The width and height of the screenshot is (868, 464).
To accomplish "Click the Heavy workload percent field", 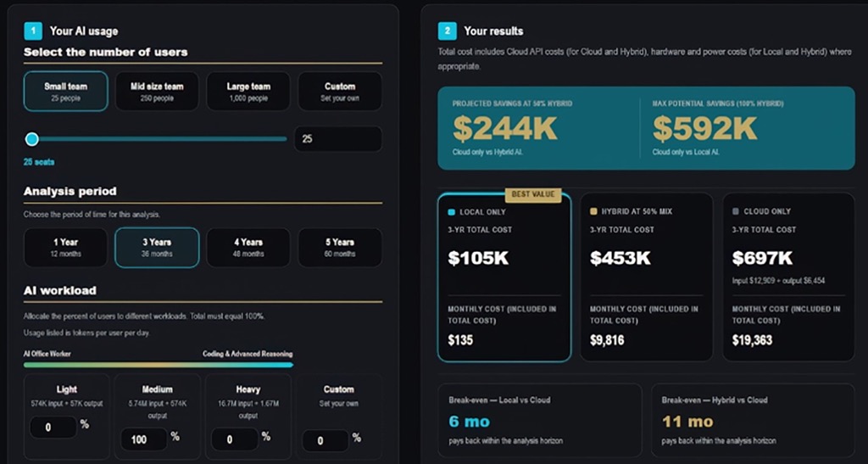I will coord(235,439).
